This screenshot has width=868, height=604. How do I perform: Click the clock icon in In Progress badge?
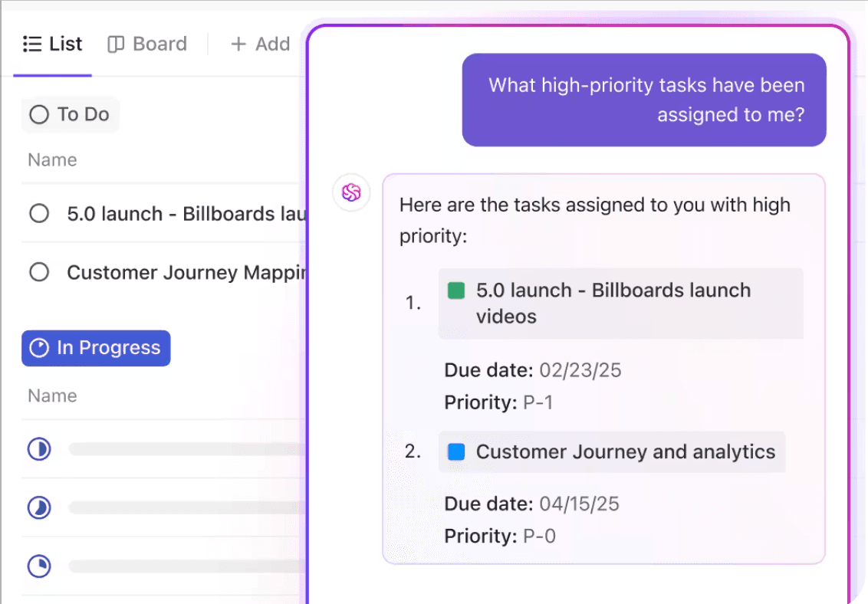click(x=39, y=348)
